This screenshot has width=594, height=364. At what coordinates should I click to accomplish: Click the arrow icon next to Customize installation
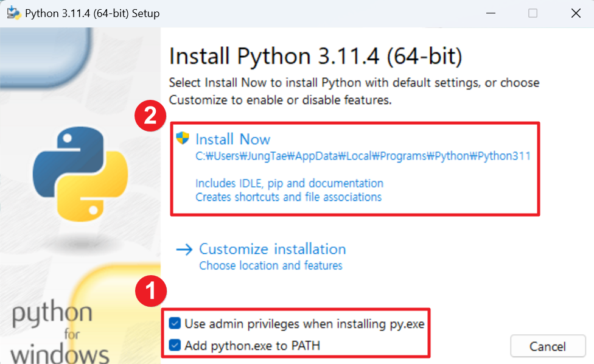click(x=184, y=249)
